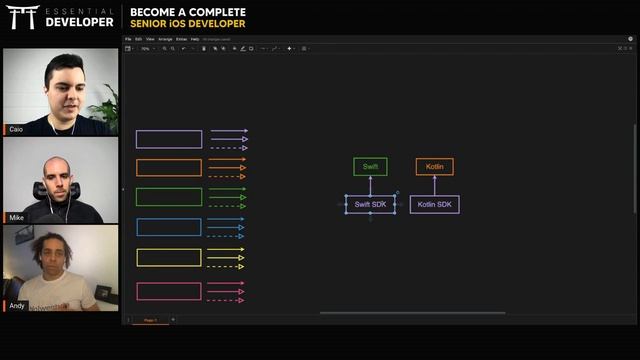This screenshot has height=360, width=640.
Task: Open the waypoints style dropdown
Action: tap(275, 49)
